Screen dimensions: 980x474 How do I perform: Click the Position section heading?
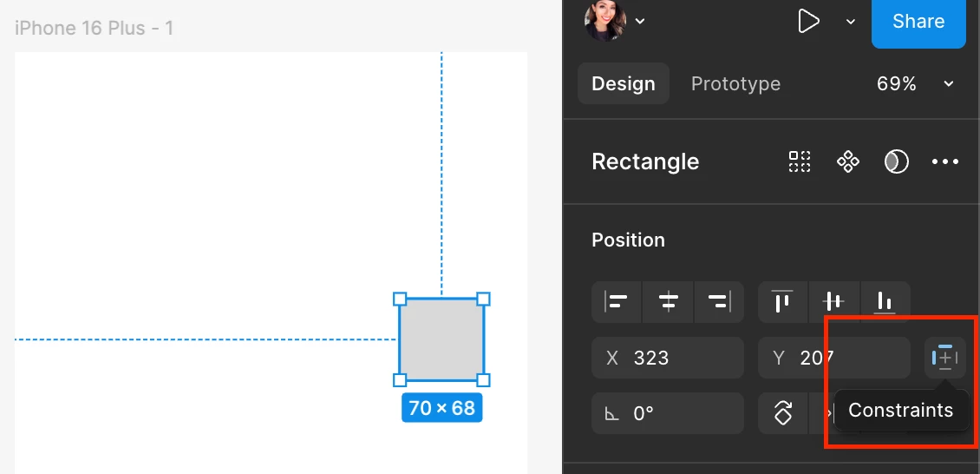628,240
